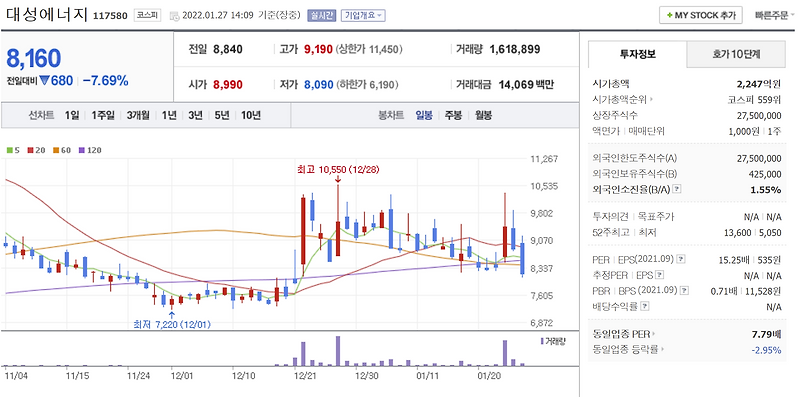This screenshot has height=397, width=800.
Task: Click the 거래량 volume legend label
Action: pyautogui.click(x=553, y=340)
